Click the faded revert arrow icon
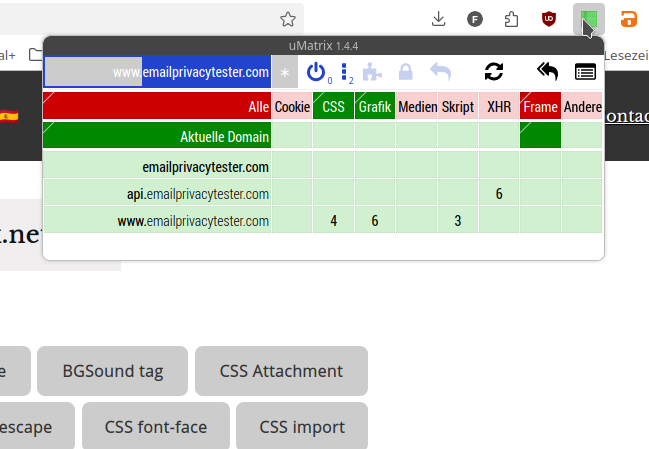The height and width of the screenshot is (449, 649). click(440, 72)
